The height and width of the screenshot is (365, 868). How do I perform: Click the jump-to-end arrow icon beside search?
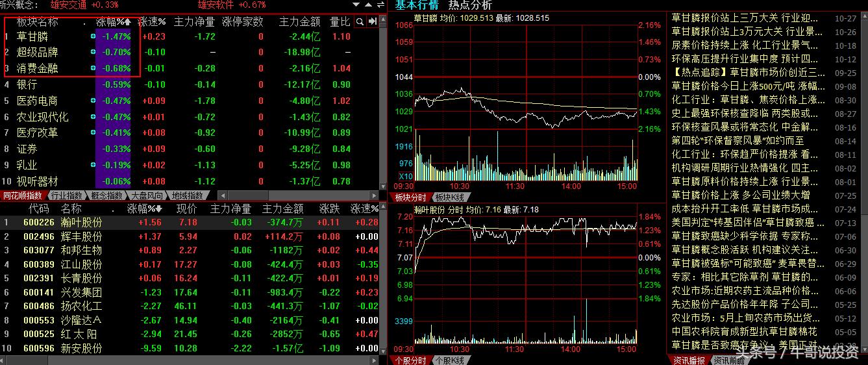[373, 21]
